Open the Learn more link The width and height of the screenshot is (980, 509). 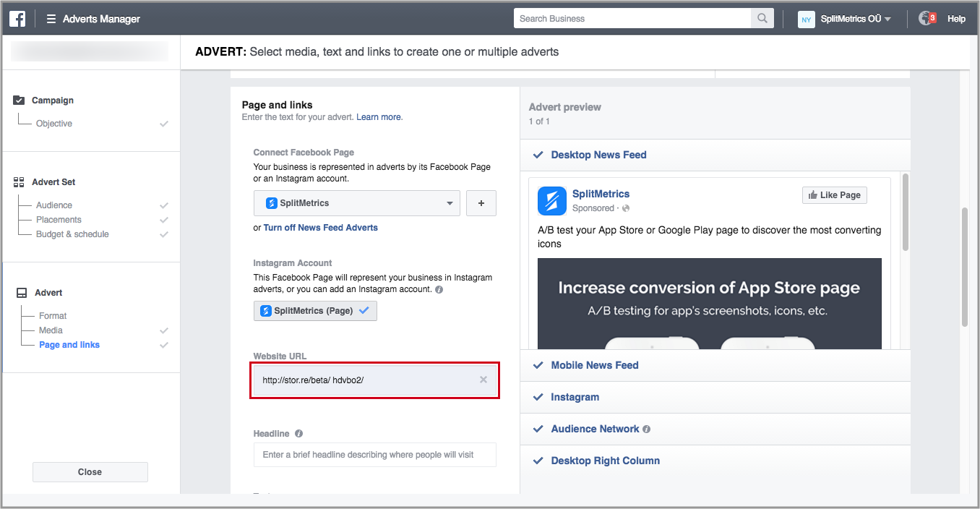pyautogui.click(x=379, y=117)
